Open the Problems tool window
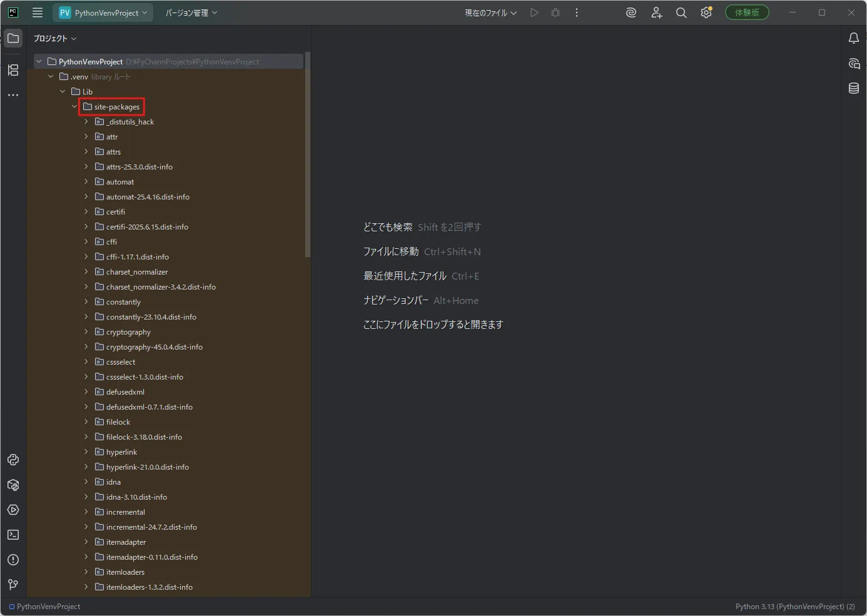The height and width of the screenshot is (616, 867). (x=13, y=560)
